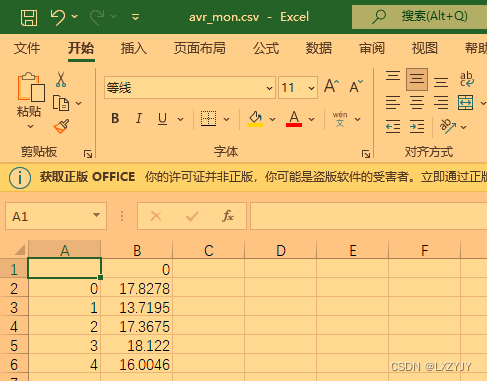487x381 pixels.
Task: Click the Insert Function fx icon
Action: click(228, 216)
